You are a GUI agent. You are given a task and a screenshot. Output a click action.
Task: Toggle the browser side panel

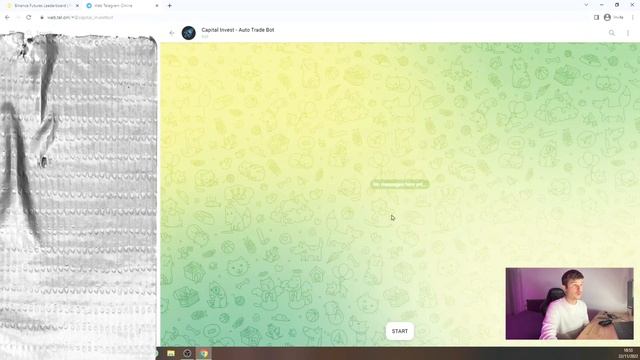coord(596,18)
